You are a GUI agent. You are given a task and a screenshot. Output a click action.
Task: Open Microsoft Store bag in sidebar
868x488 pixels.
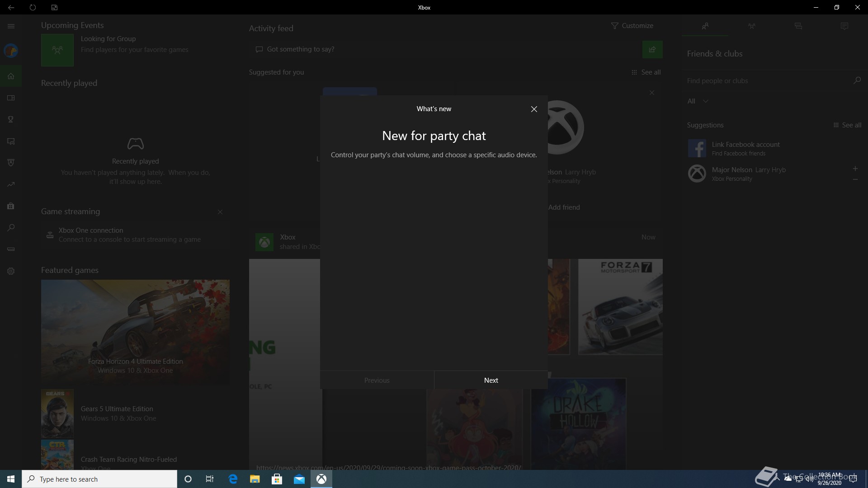pyautogui.click(x=11, y=206)
